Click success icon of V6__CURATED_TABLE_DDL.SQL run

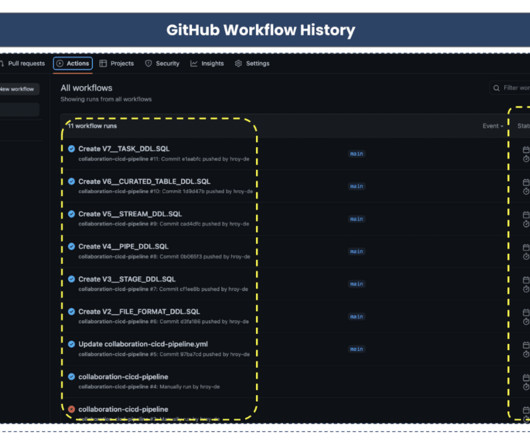click(71, 181)
